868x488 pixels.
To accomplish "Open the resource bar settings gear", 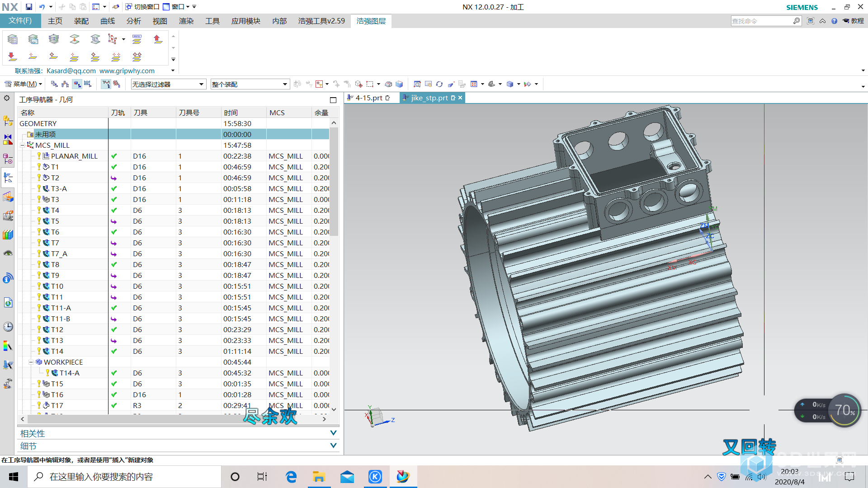I will [x=7, y=98].
